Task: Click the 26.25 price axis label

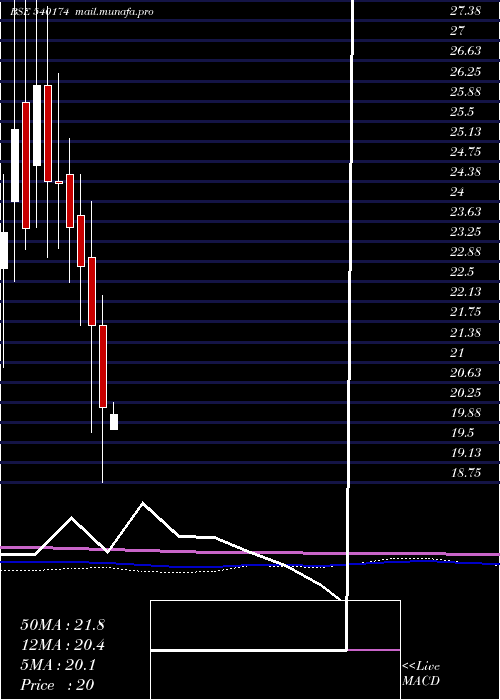Action: (465, 71)
